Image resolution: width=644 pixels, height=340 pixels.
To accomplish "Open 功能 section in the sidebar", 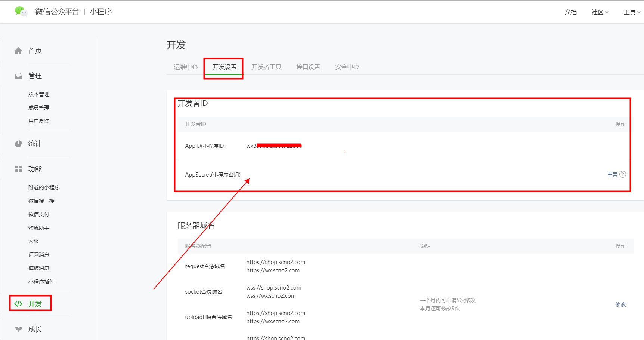I will pos(35,169).
